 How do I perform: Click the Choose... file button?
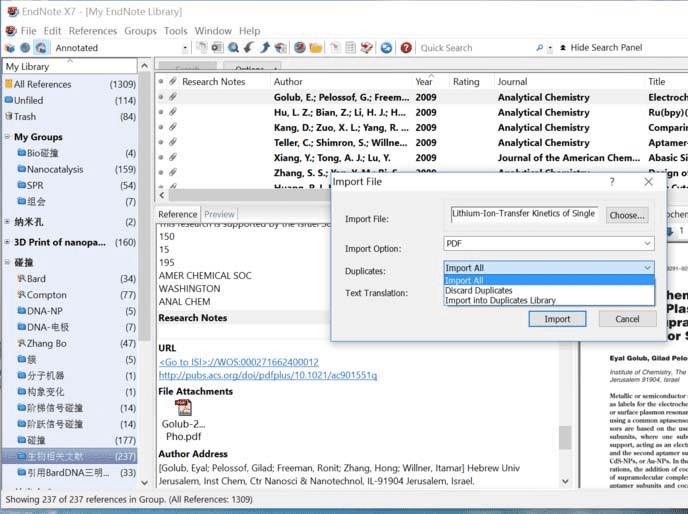[x=627, y=215]
